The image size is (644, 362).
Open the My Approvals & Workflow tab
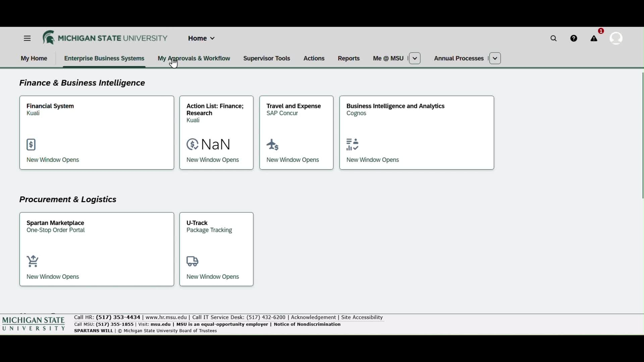point(194,59)
